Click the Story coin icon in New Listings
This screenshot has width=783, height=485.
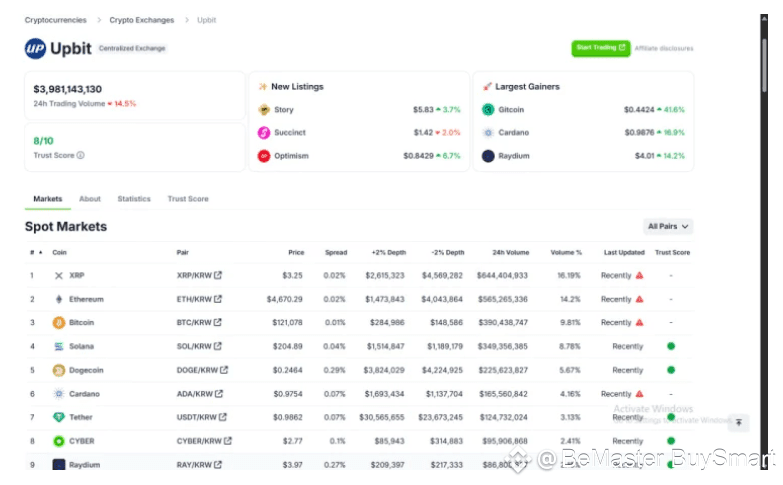tap(264, 109)
